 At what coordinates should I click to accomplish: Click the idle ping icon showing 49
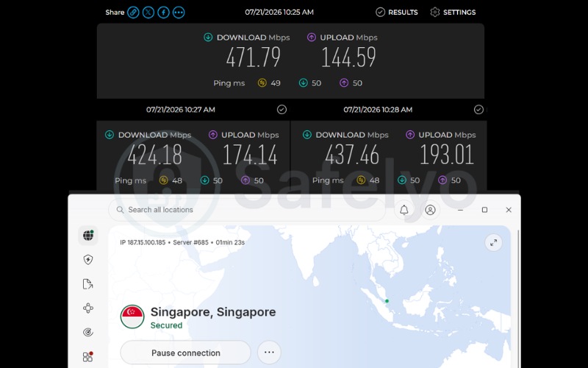pyautogui.click(x=262, y=83)
